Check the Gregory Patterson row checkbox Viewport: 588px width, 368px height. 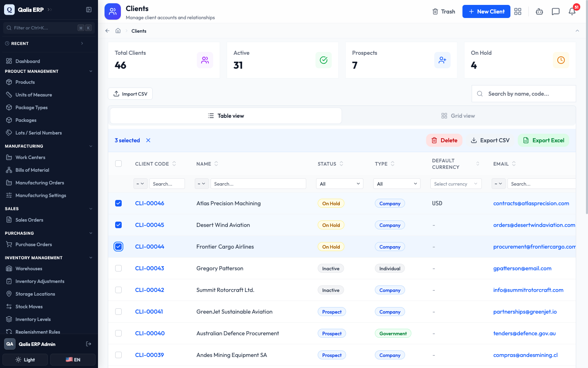tap(118, 268)
